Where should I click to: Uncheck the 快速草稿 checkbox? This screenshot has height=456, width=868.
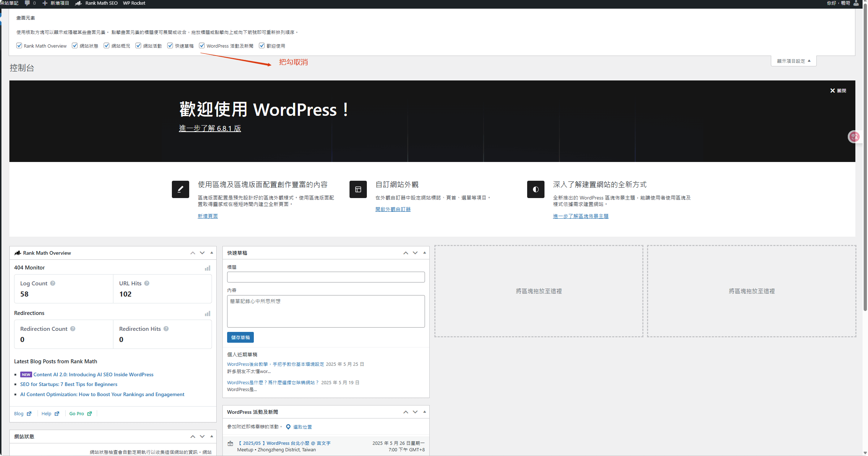pyautogui.click(x=170, y=45)
